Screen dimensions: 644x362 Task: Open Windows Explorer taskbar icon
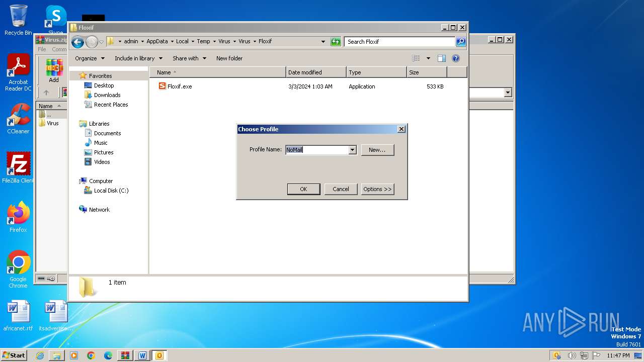57,355
